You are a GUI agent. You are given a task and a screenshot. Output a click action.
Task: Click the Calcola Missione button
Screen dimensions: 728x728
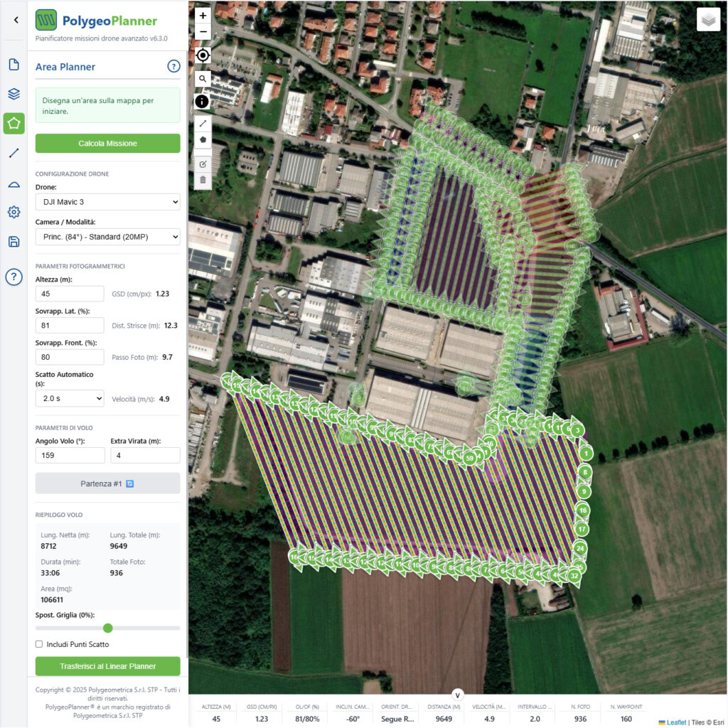107,144
